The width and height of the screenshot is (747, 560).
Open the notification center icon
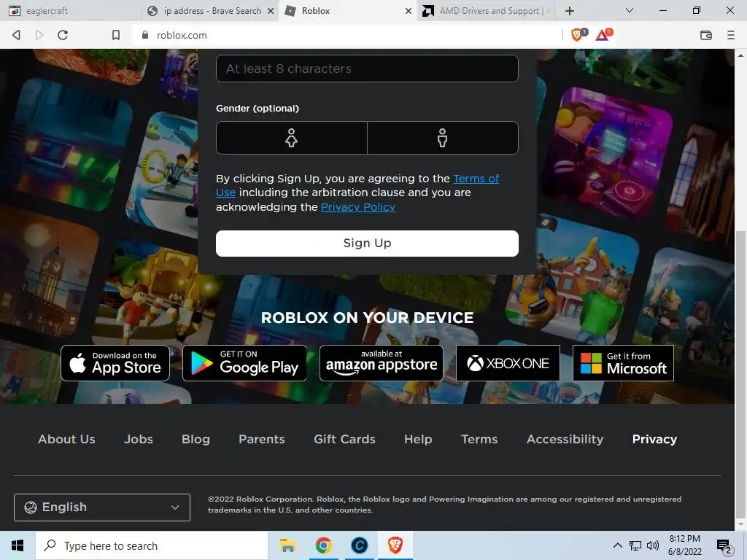point(724,545)
